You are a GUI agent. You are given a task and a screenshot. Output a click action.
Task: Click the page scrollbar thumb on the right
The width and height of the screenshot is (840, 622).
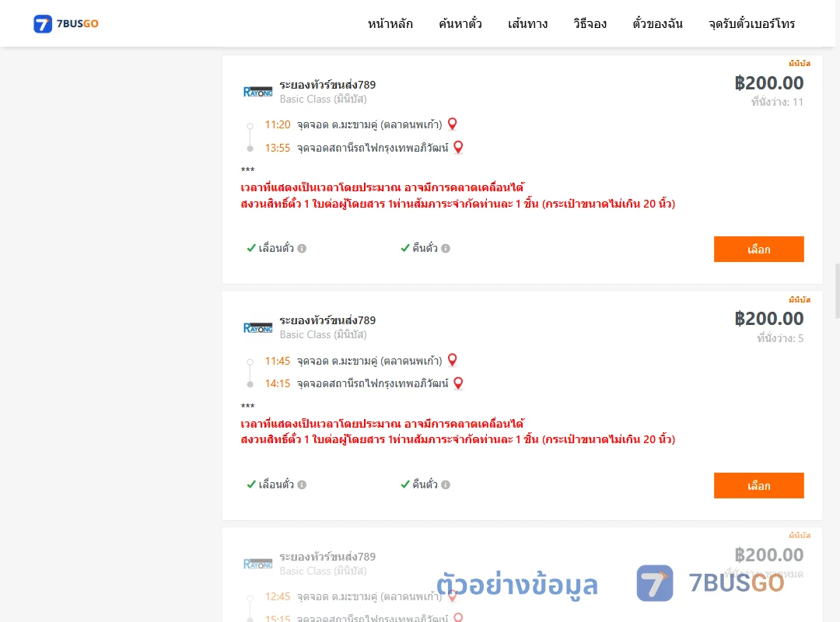(x=838, y=290)
